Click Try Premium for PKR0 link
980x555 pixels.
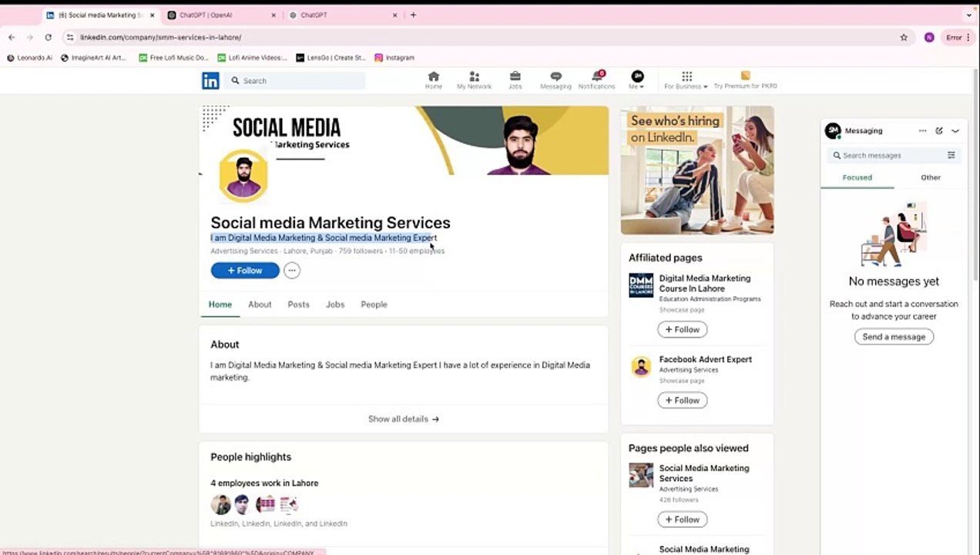pyautogui.click(x=745, y=80)
